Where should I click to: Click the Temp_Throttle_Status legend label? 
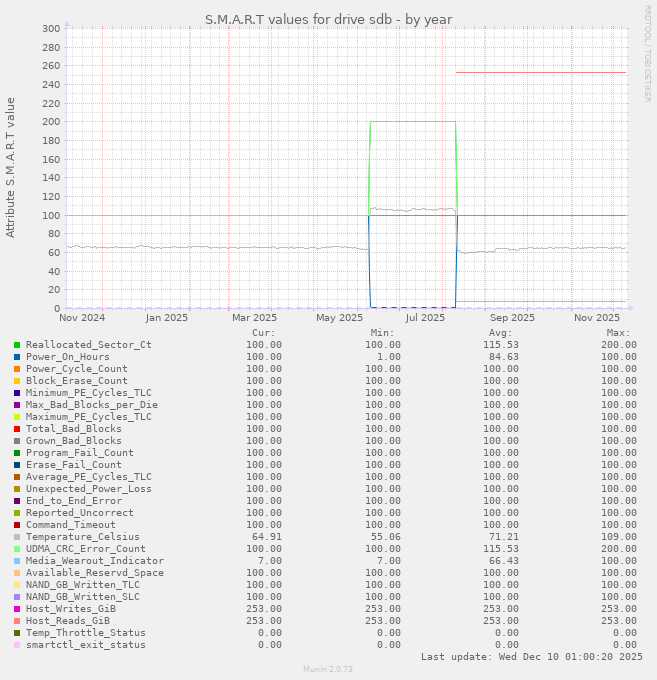[85, 633]
